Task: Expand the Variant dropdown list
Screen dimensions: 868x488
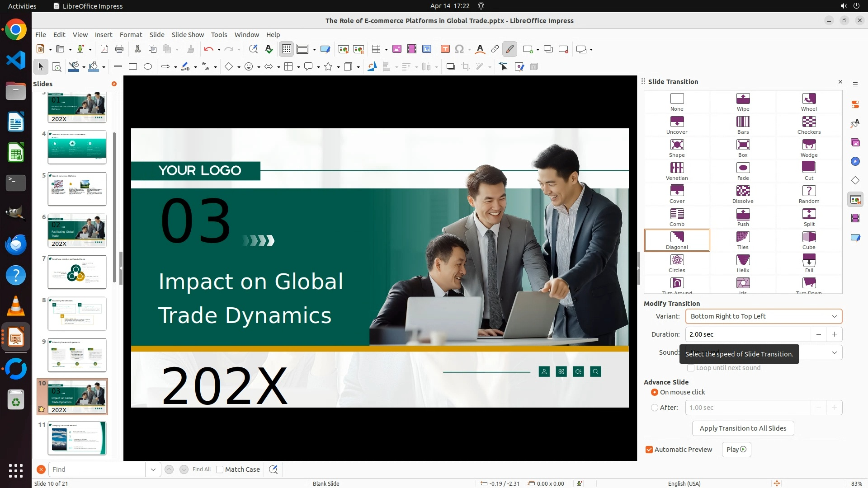Action: click(834, 316)
